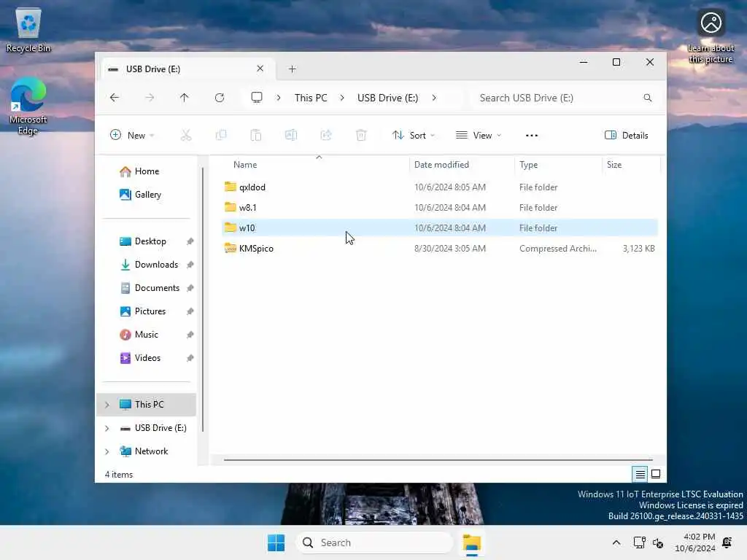Image resolution: width=747 pixels, height=560 pixels.
Task: Click USB Drive (E:) breadcrumb
Action: [388, 98]
